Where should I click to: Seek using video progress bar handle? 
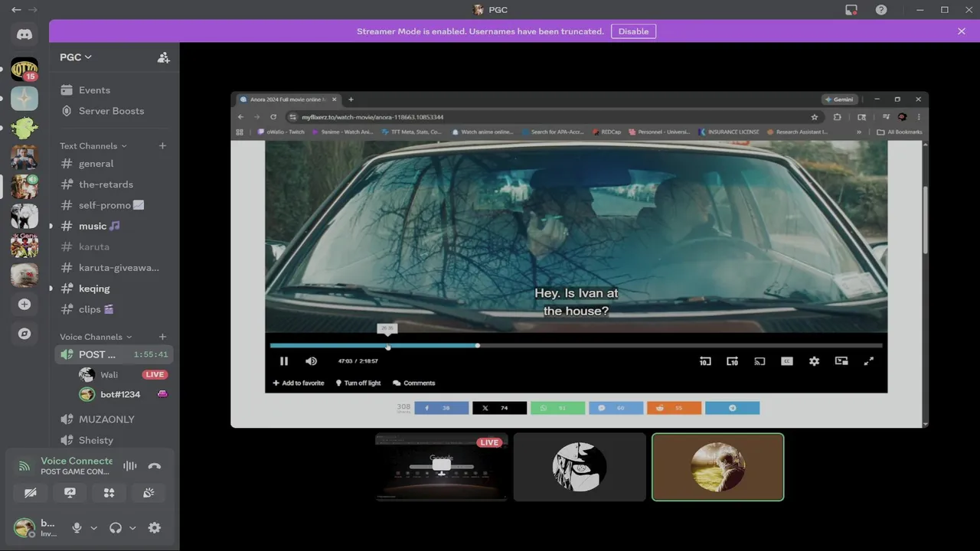coord(478,346)
